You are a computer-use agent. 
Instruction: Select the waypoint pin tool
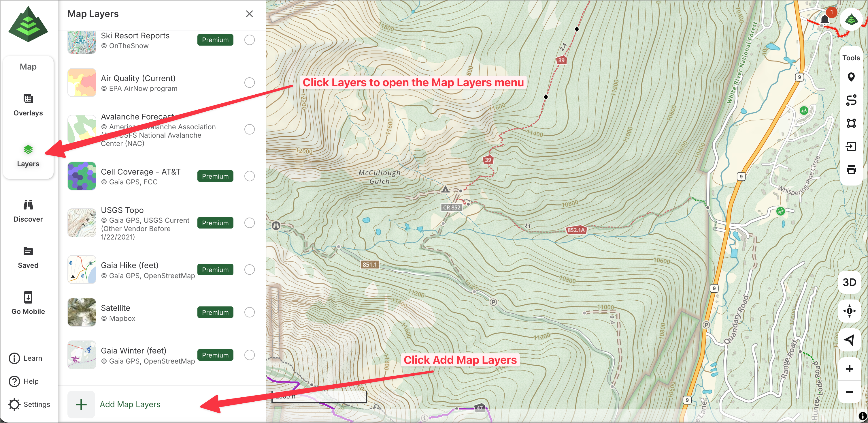tap(851, 77)
